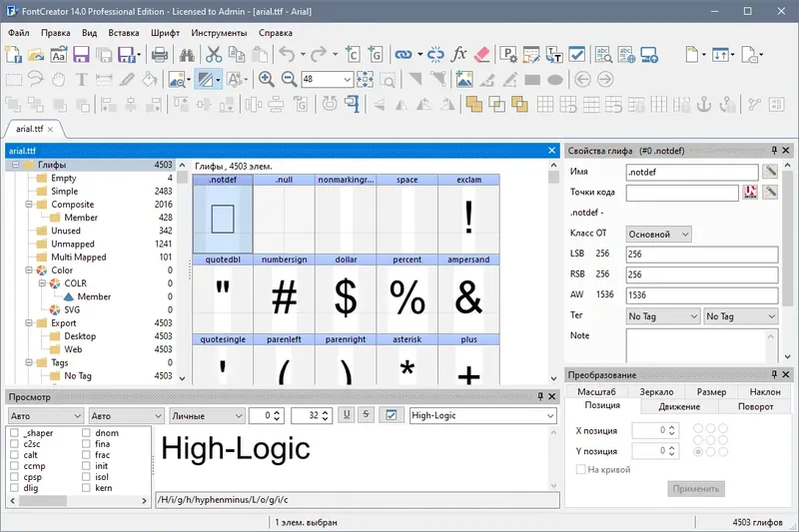Click the navigate forward circle arrow
Image resolution: width=799 pixels, height=532 pixels.
(x=605, y=80)
